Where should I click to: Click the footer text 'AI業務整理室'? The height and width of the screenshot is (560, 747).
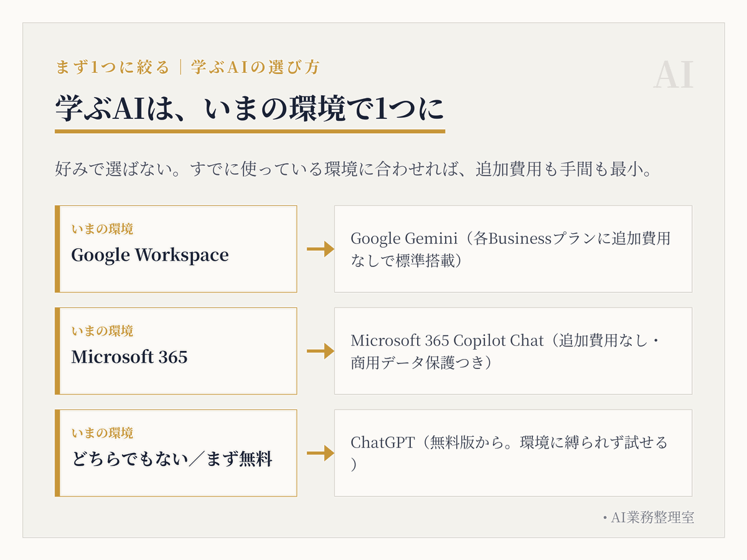652,518
